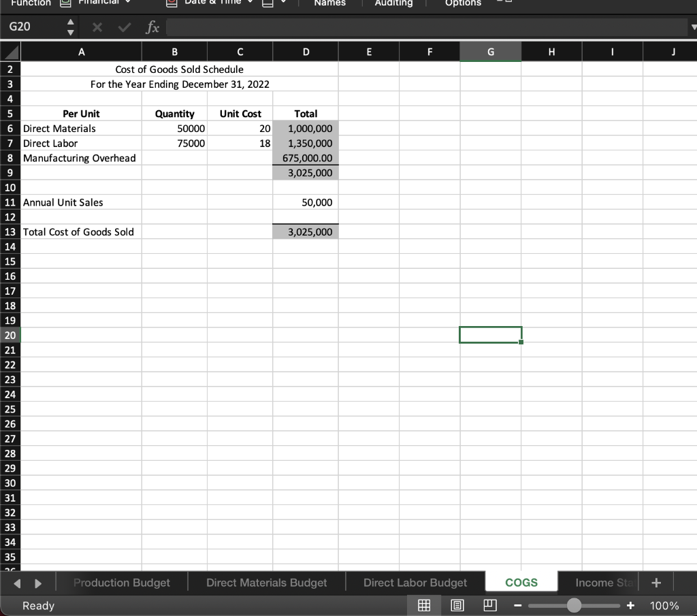The width and height of the screenshot is (697, 616).
Task: Select column J header
Action: (x=670, y=52)
